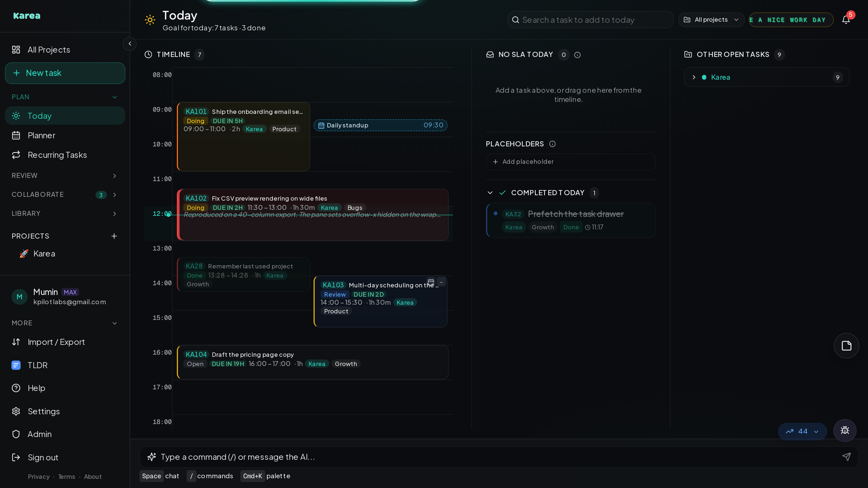
Task: Open the Planner page
Action: 65,135
